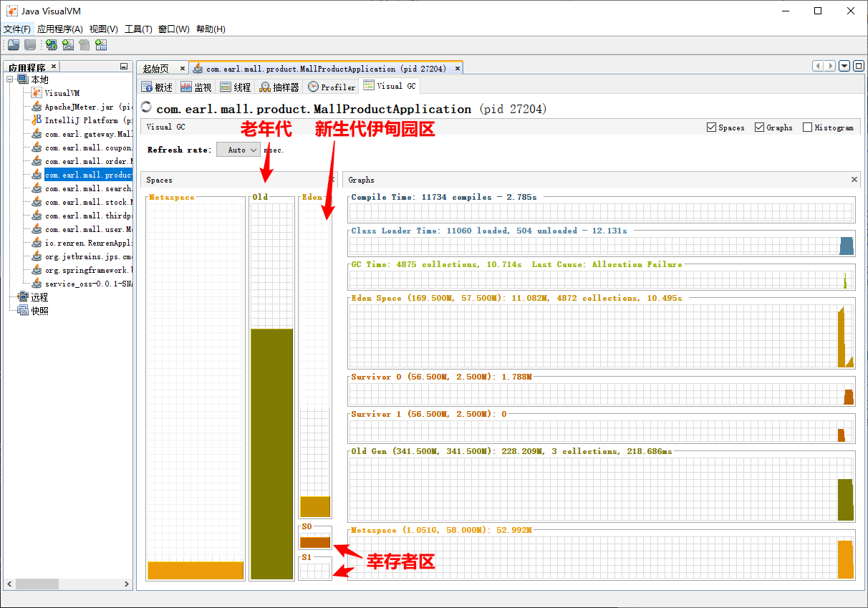Viewport: 868px width, 608px height.
Task: Select io.renren.RenrenApplication tree node
Action: coord(82,243)
